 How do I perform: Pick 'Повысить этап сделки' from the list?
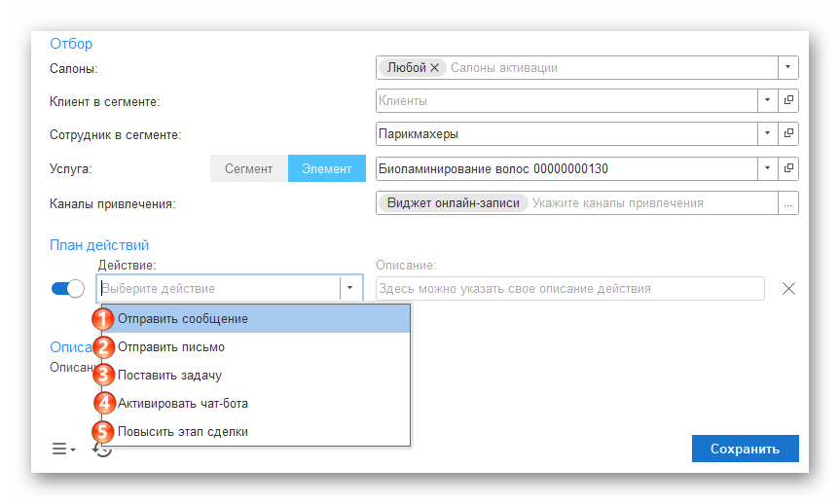point(183,431)
